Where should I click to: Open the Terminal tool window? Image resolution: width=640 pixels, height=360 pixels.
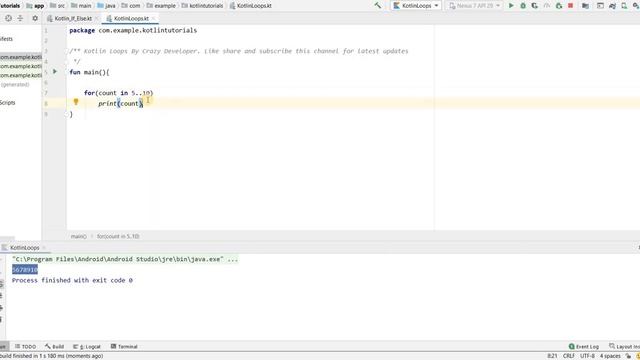point(124,347)
